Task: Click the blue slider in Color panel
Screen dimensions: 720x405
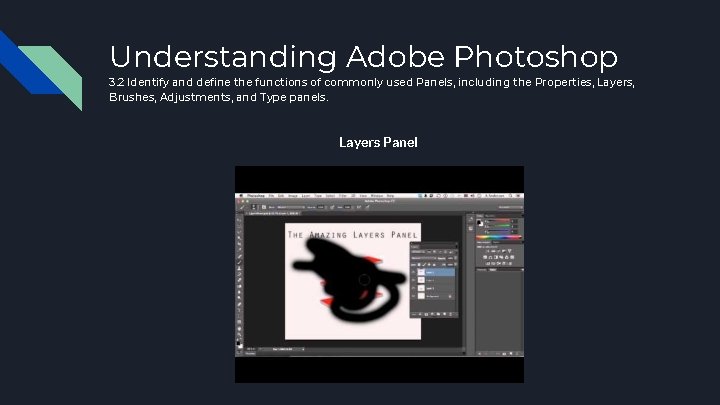Action: pyautogui.click(x=500, y=231)
